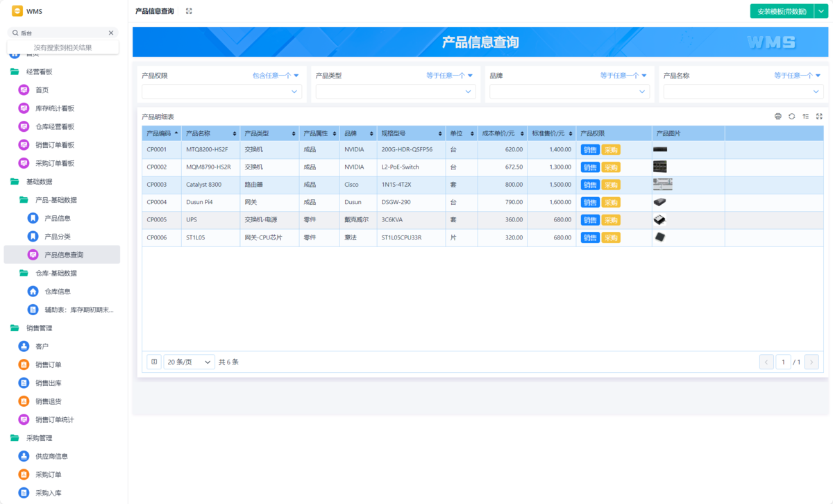Click the page number input field

tap(783, 362)
